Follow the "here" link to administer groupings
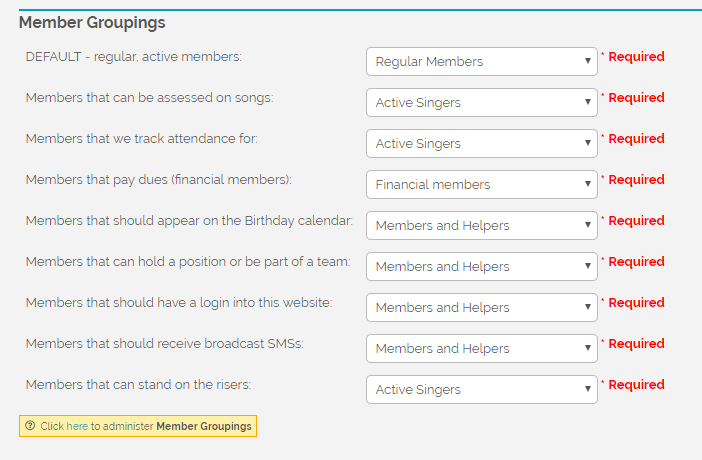This screenshot has height=460, width=702. tap(77, 426)
